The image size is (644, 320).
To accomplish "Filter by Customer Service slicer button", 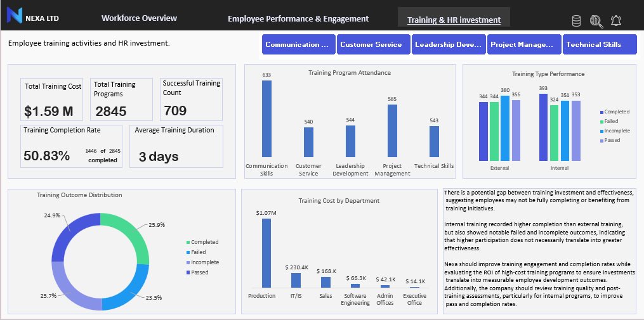I will point(374,44).
